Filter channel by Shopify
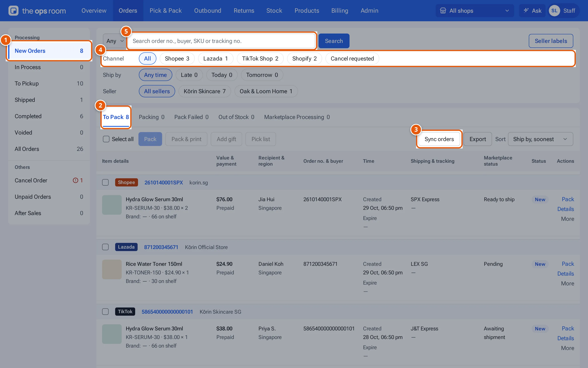The image size is (588, 368). [x=304, y=58]
